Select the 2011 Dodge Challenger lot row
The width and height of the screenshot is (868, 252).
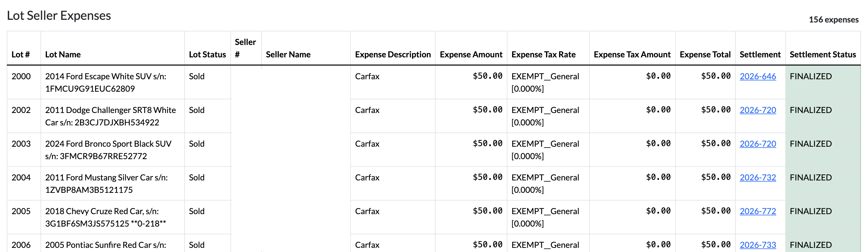434,116
